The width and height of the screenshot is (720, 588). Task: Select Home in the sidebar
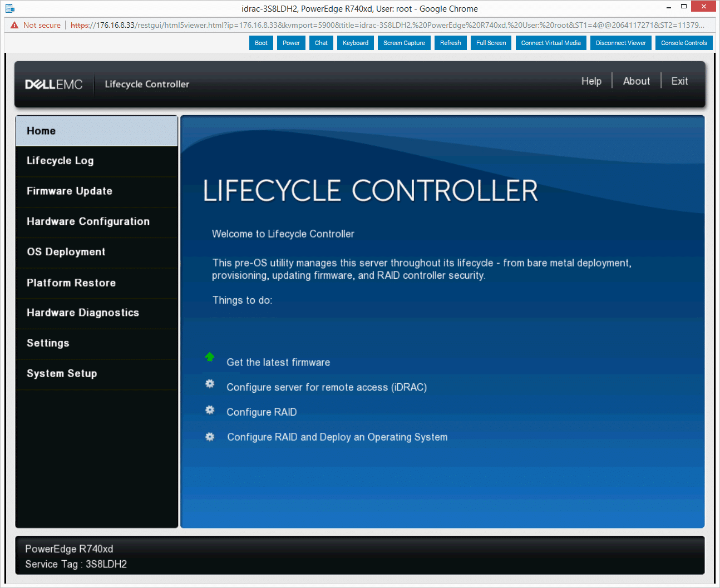[x=97, y=131]
